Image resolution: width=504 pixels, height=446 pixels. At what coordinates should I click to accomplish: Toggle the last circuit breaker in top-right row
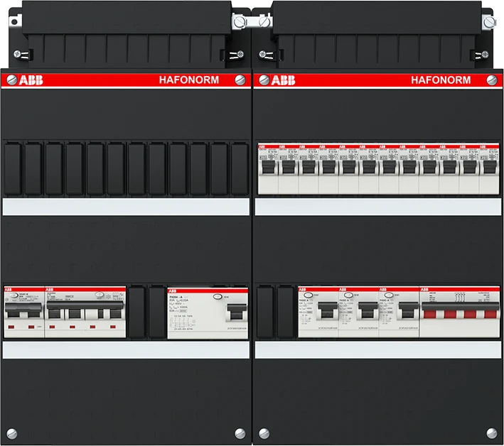[489, 168]
